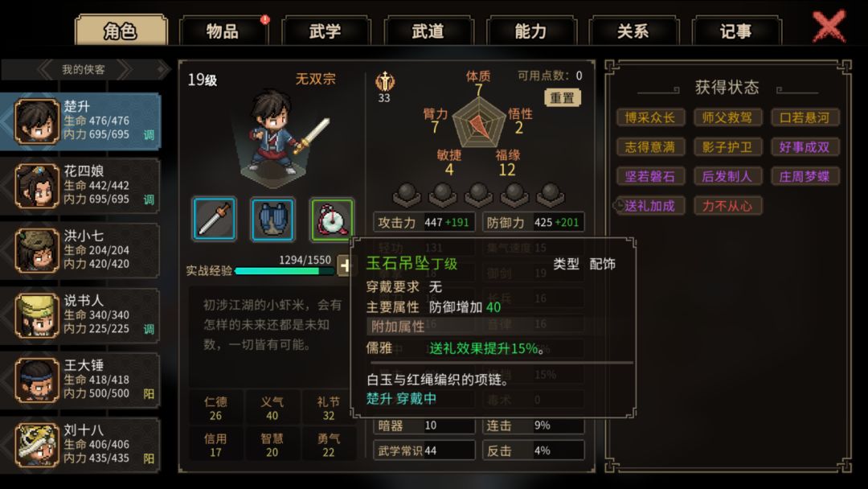Click the plus button beside experience bar
This screenshot has height=489, width=868.
(x=345, y=266)
